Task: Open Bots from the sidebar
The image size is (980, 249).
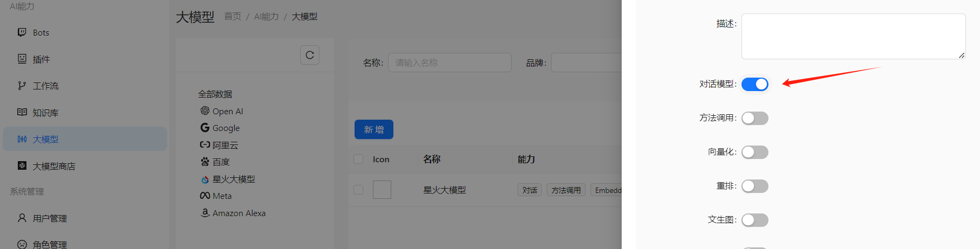Action: coord(40,33)
